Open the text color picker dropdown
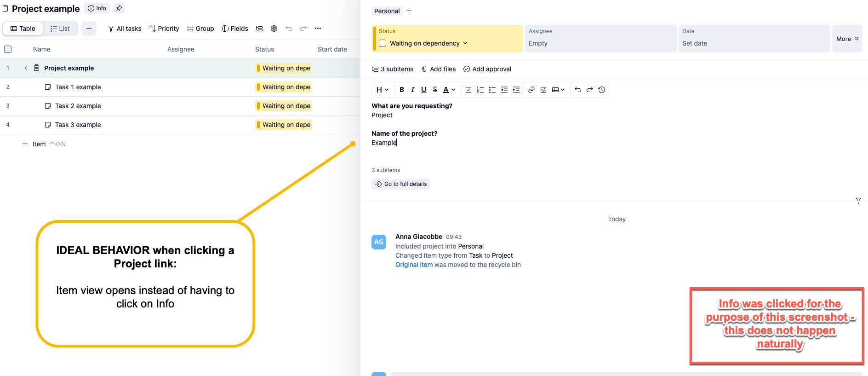 tap(449, 90)
